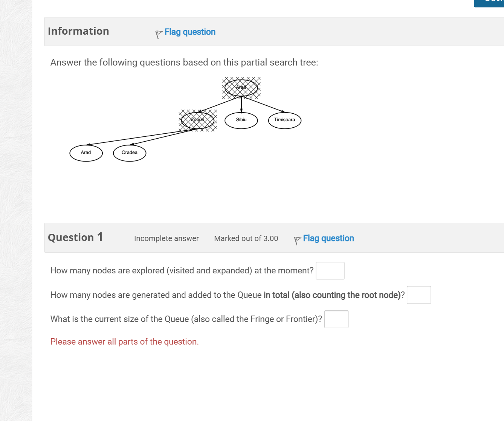Select the Oradea leaf node
The height and width of the screenshot is (421, 504).
pyautogui.click(x=130, y=153)
